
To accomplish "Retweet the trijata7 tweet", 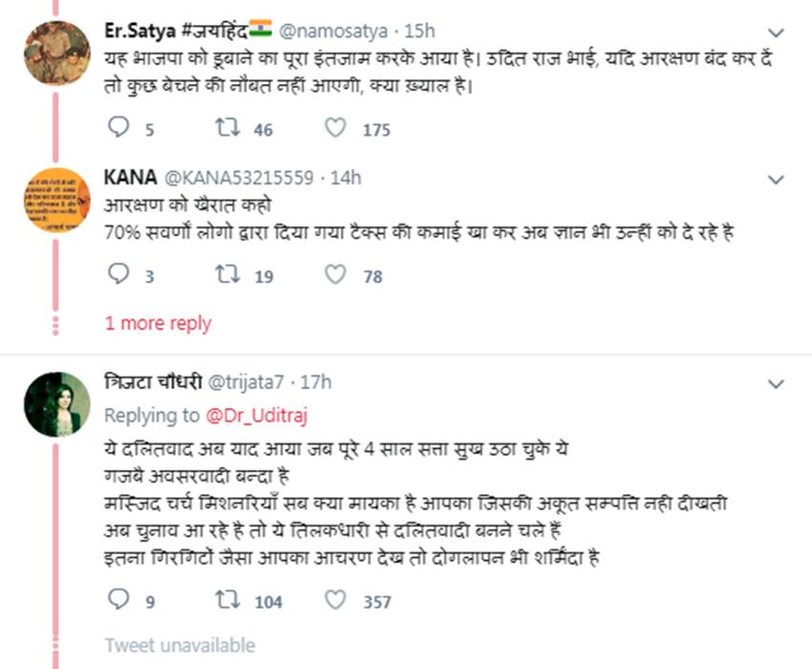I will coord(227,600).
